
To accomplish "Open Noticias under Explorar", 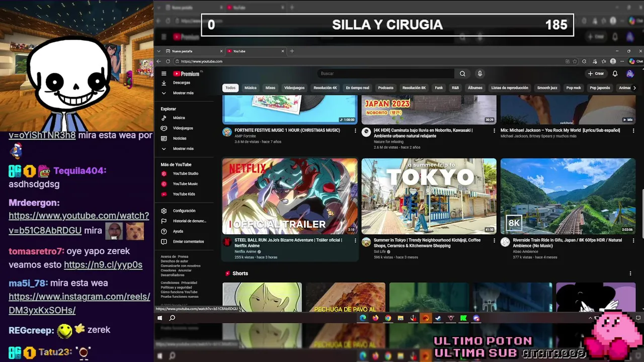I will coord(180,138).
